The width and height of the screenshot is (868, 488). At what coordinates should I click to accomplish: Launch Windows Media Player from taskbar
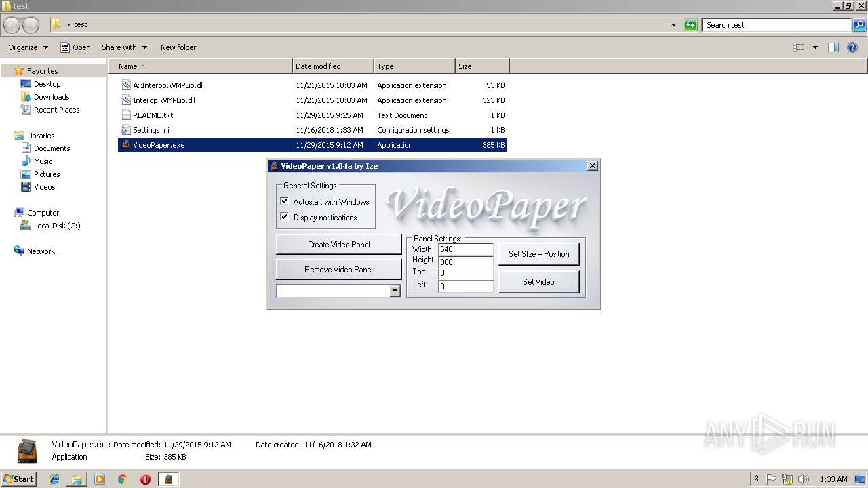tap(100, 479)
